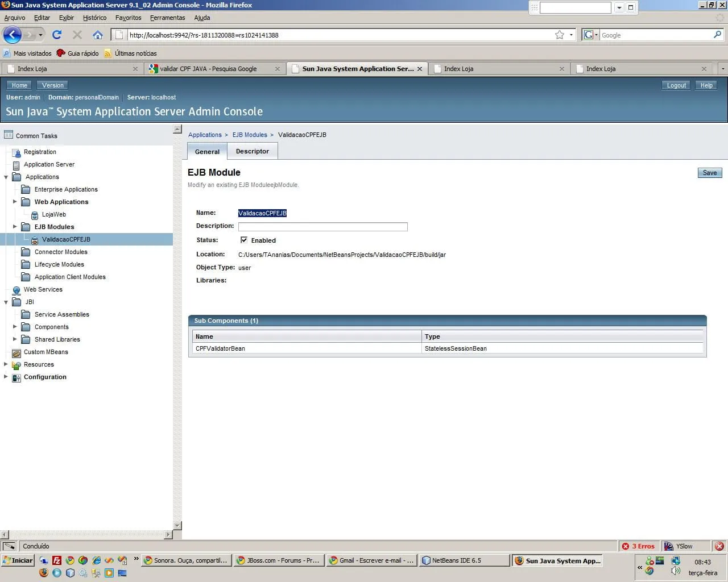The image size is (728, 582).
Task: Reload the page with the refresh icon
Action: tap(57, 35)
